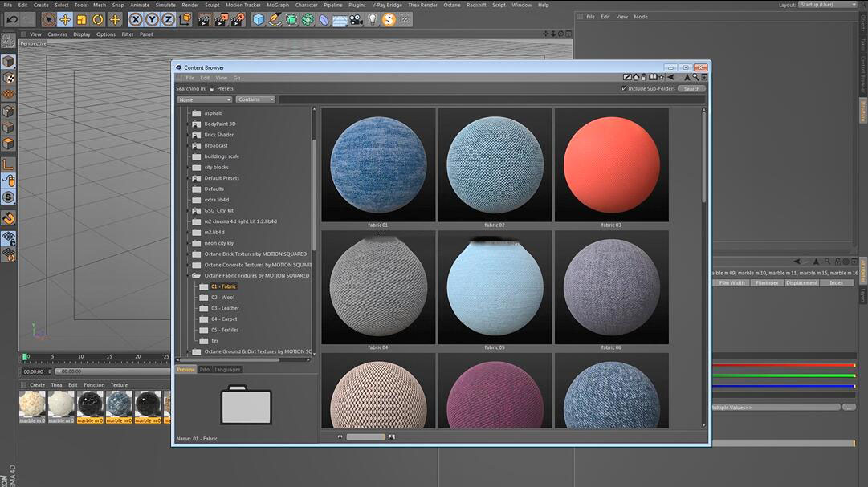The height and width of the screenshot is (487, 868).
Task: Click the Displacement tab button in Attributes
Action: click(x=801, y=282)
